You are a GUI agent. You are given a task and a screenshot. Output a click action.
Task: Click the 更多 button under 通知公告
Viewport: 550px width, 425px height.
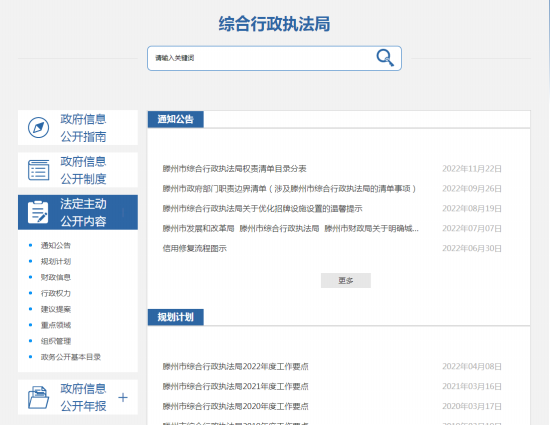346,281
